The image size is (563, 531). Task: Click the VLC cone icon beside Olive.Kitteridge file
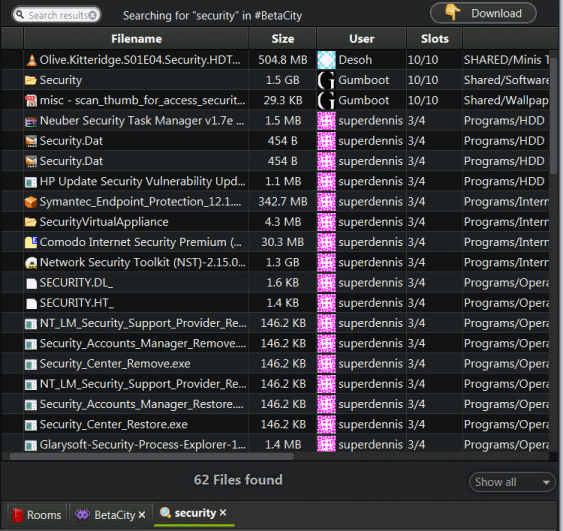click(x=31, y=60)
